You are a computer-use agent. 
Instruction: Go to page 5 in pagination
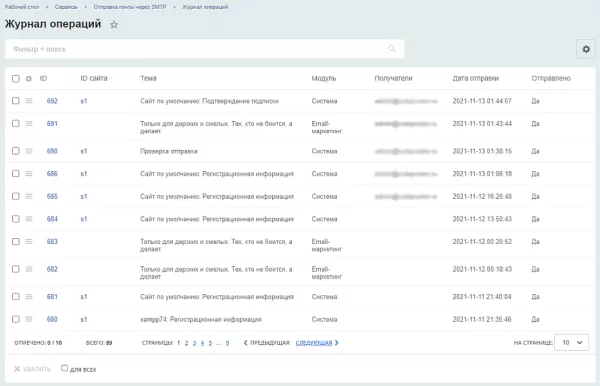pyautogui.click(x=210, y=343)
